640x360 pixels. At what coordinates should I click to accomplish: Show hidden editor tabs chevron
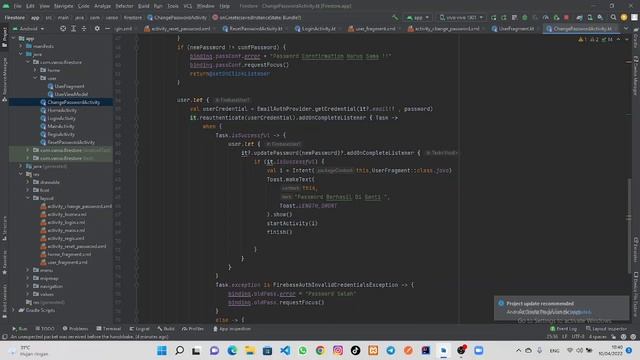(626, 29)
